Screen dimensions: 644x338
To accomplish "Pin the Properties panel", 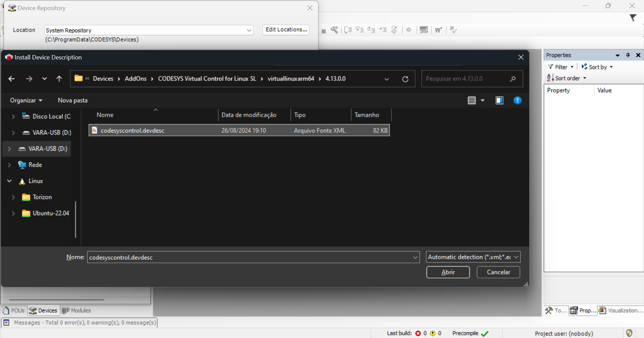I will tap(628, 55).
